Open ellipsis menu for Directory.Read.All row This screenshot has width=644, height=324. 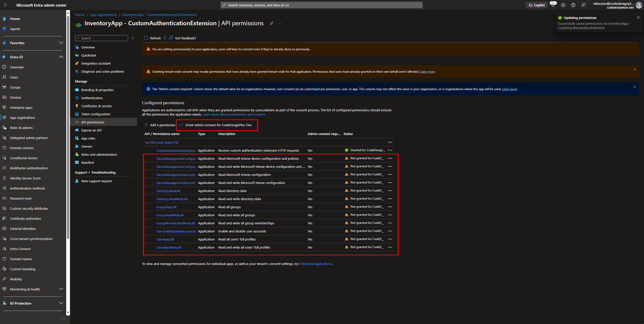[x=390, y=191]
